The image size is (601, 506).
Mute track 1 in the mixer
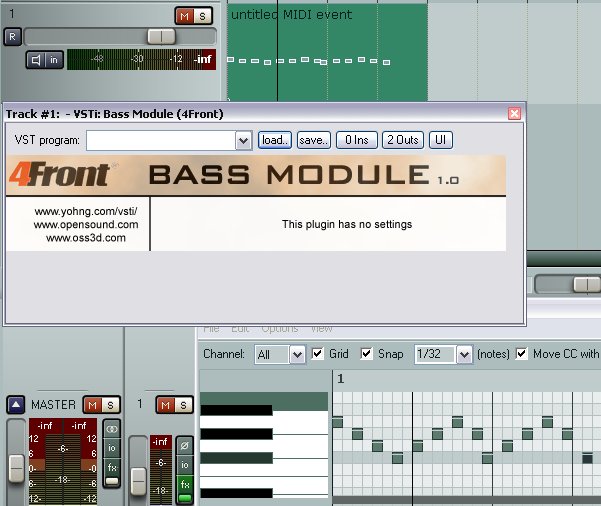pos(165,405)
